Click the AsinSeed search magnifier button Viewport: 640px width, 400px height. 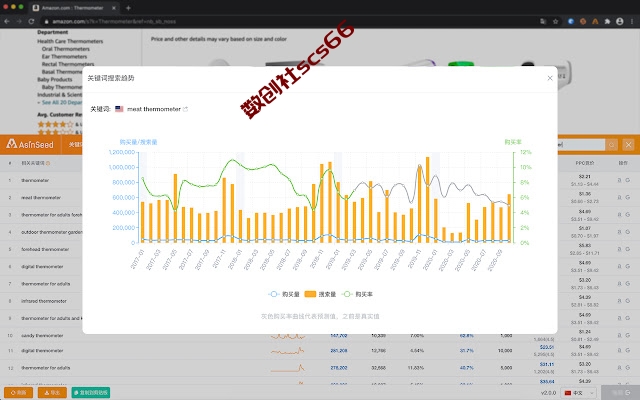click(611, 144)
